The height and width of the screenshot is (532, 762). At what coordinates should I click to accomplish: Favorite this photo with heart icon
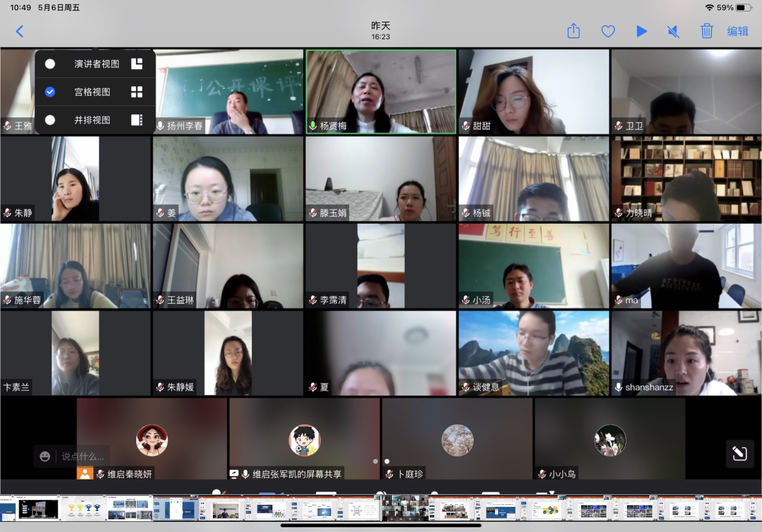(x=608, y=31)
